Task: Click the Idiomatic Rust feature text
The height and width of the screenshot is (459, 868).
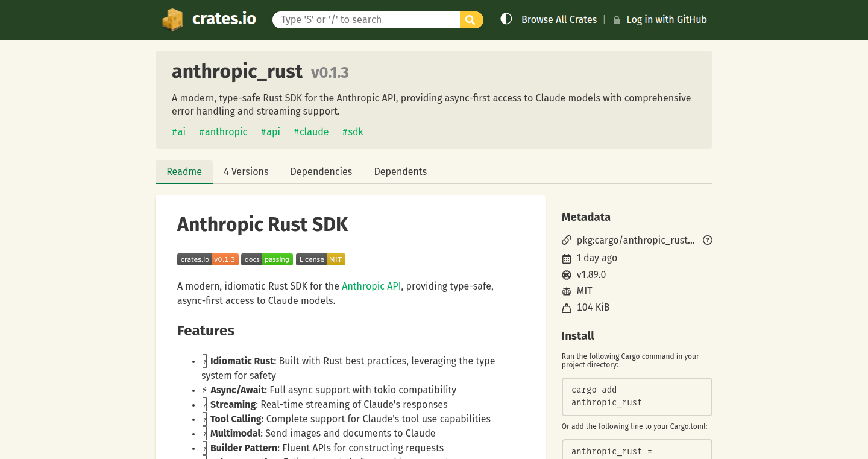Action: coord(242,361)
